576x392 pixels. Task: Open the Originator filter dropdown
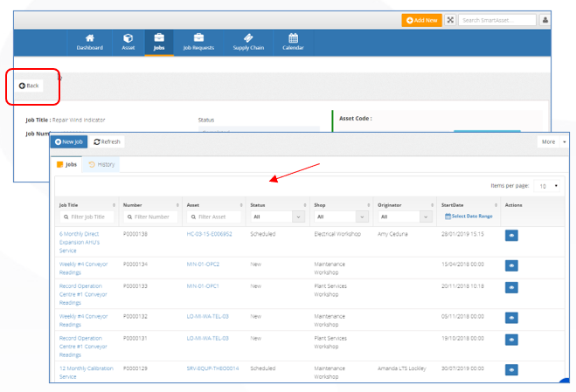[406, 217]
